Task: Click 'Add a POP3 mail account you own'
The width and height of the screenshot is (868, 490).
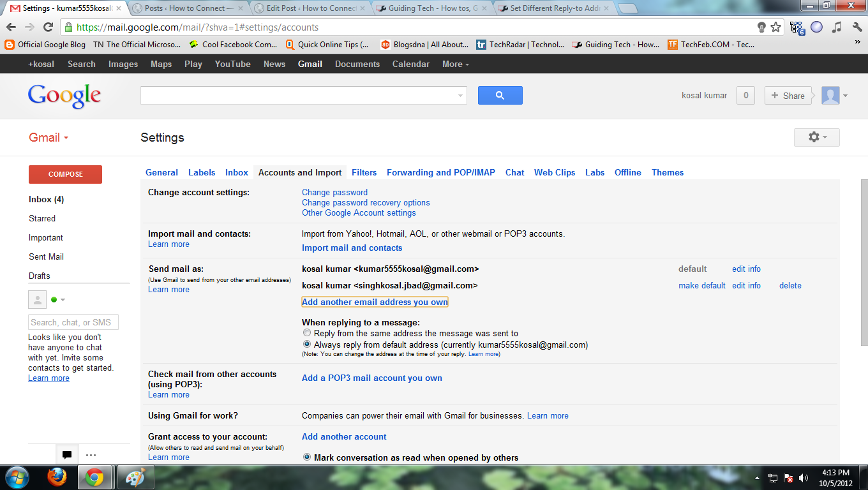Action: tap(372, 378)
